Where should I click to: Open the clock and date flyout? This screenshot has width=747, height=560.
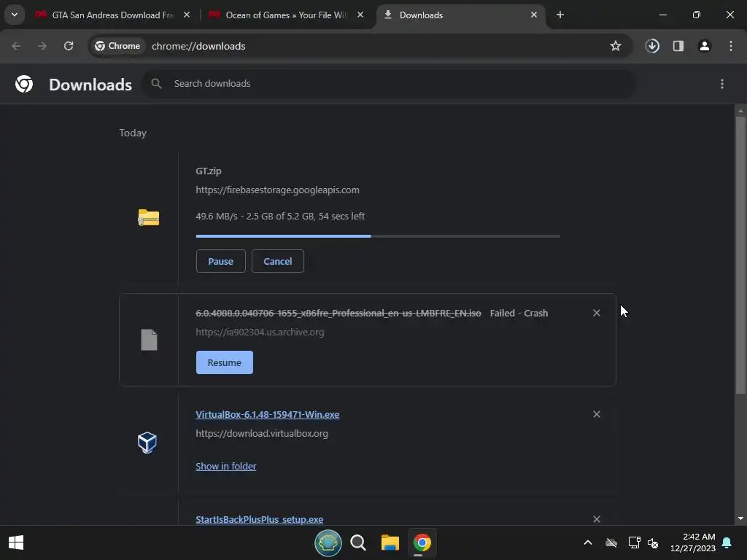(x=693, y=542)
